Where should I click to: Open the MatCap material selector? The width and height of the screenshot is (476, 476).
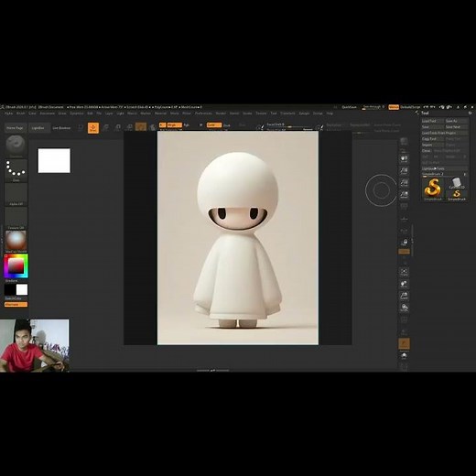click(16, 242)
